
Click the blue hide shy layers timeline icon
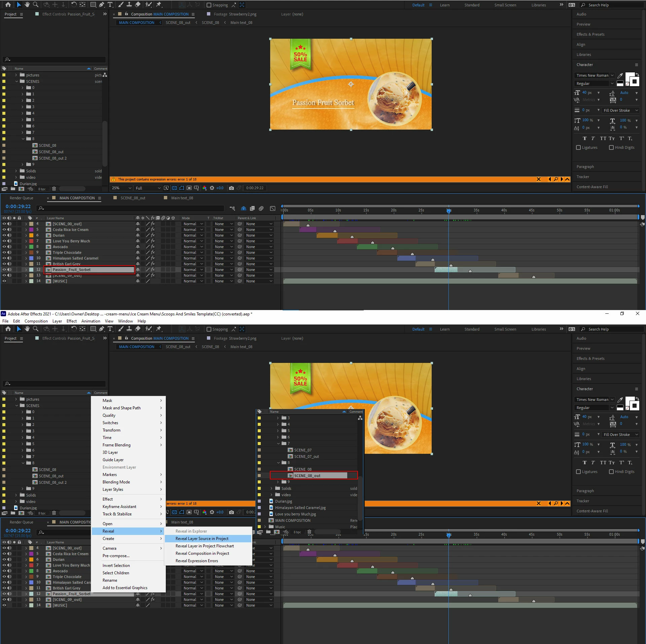244,209
